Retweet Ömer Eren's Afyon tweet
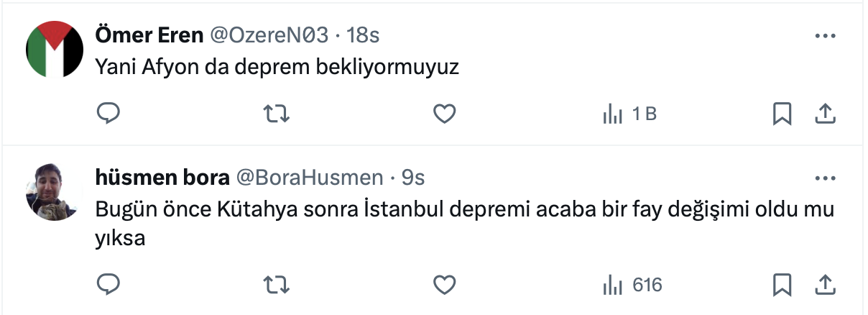 [x=272, y=114]
